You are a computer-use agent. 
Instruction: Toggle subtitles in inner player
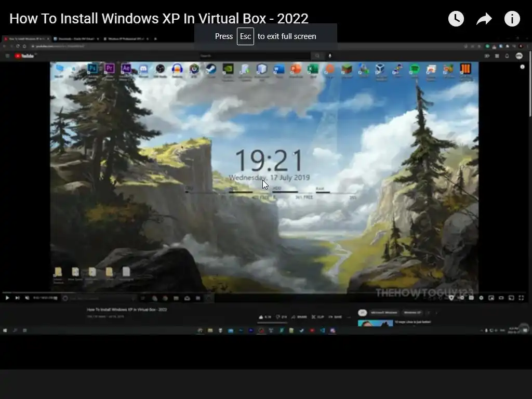(471, 298)
